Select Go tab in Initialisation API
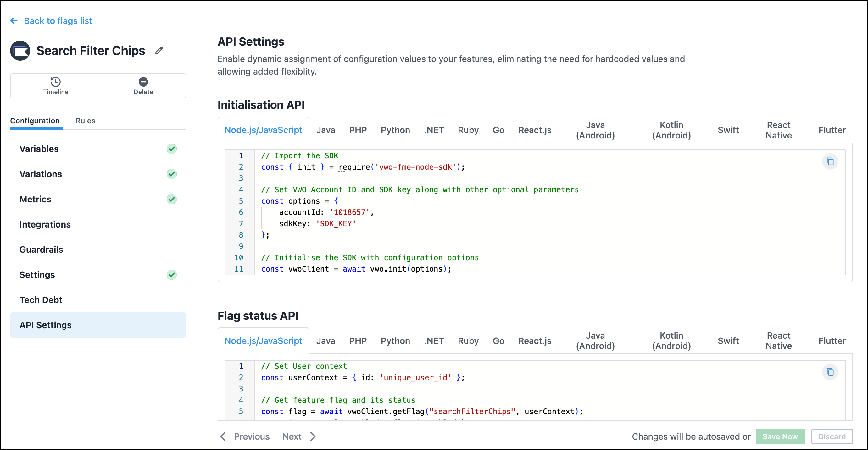 tap(498, 130)
